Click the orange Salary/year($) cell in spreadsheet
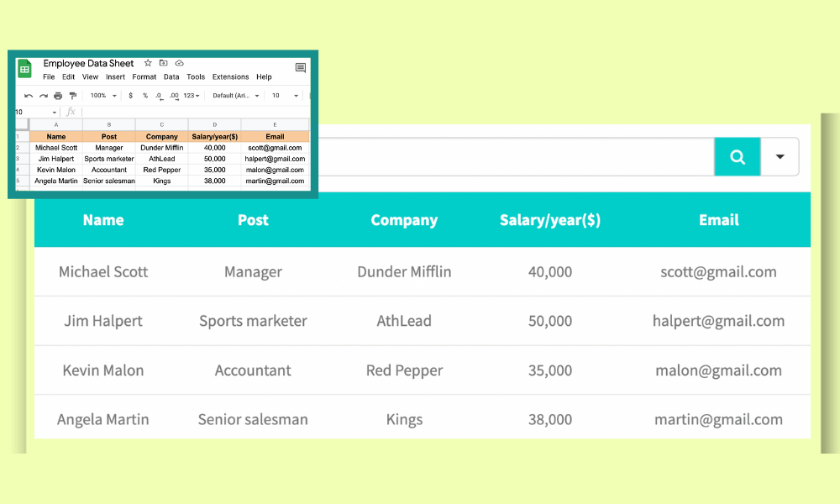Viewport: 840px width, 504px height. (215, 137)
